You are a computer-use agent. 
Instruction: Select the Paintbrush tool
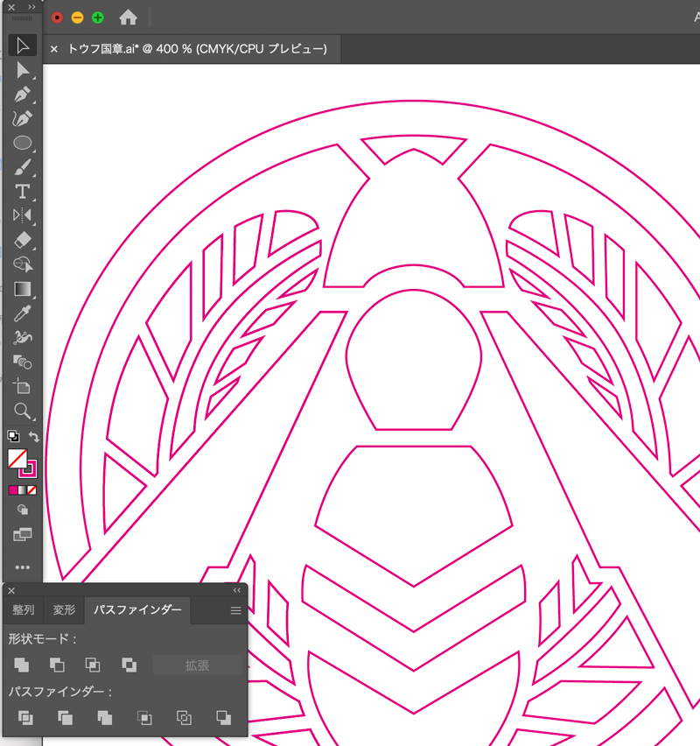[23, 167]
